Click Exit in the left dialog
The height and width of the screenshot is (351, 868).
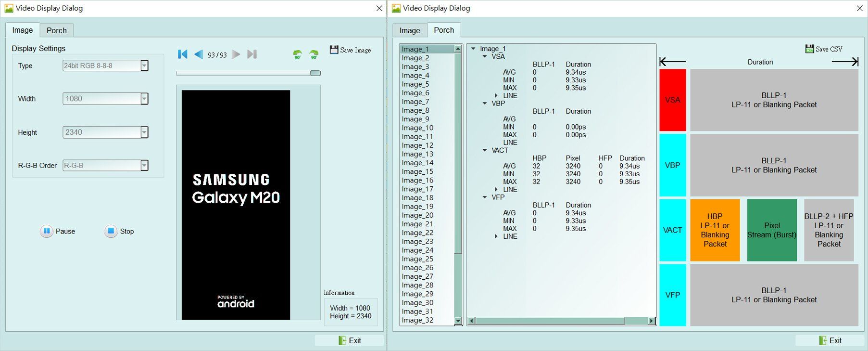point(350,340)
